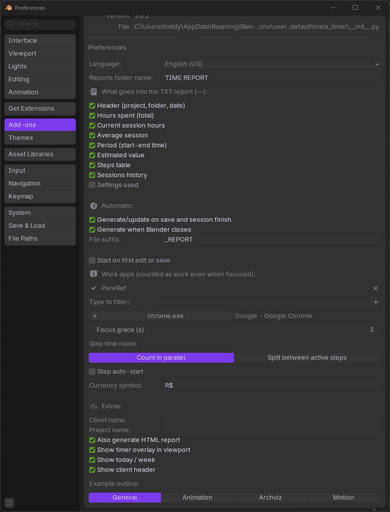
Task: Open File Paths section
Action: 40,239
